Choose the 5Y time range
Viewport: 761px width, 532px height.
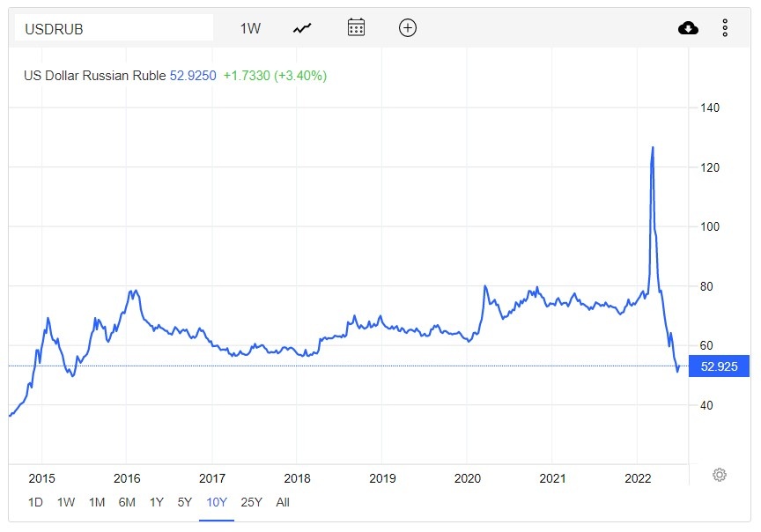(x=184, y=502)
